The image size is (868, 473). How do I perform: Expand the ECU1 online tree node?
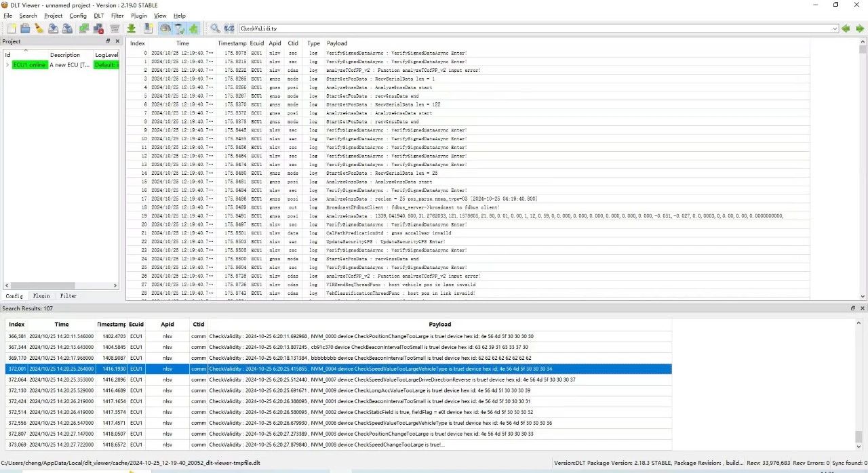click(x=7, y=65)
